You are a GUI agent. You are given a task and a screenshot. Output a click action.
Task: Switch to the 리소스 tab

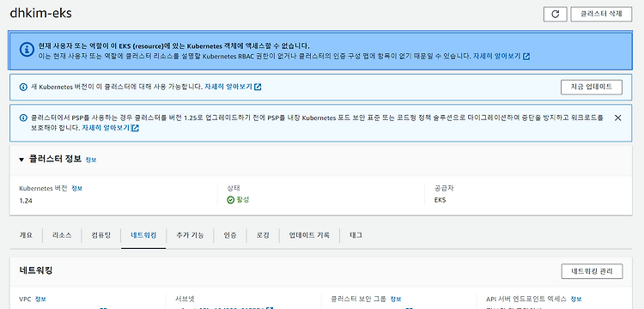(x=62, y=235)
